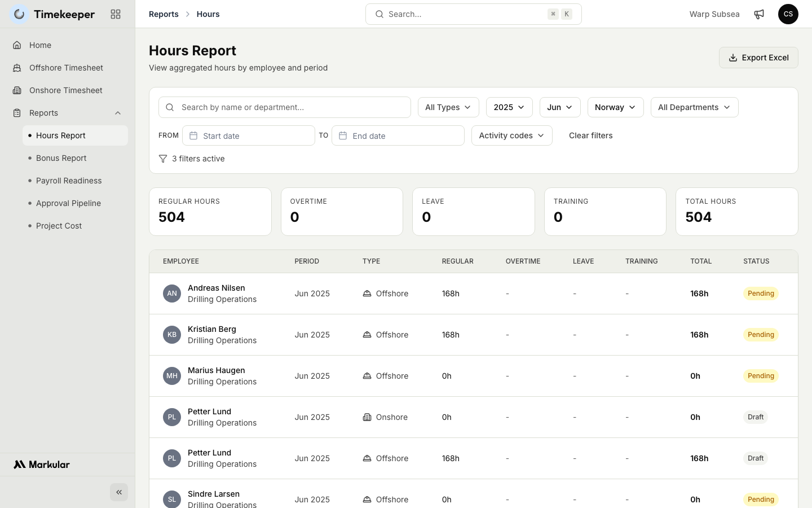Click the End date field

tap(398, 135)
